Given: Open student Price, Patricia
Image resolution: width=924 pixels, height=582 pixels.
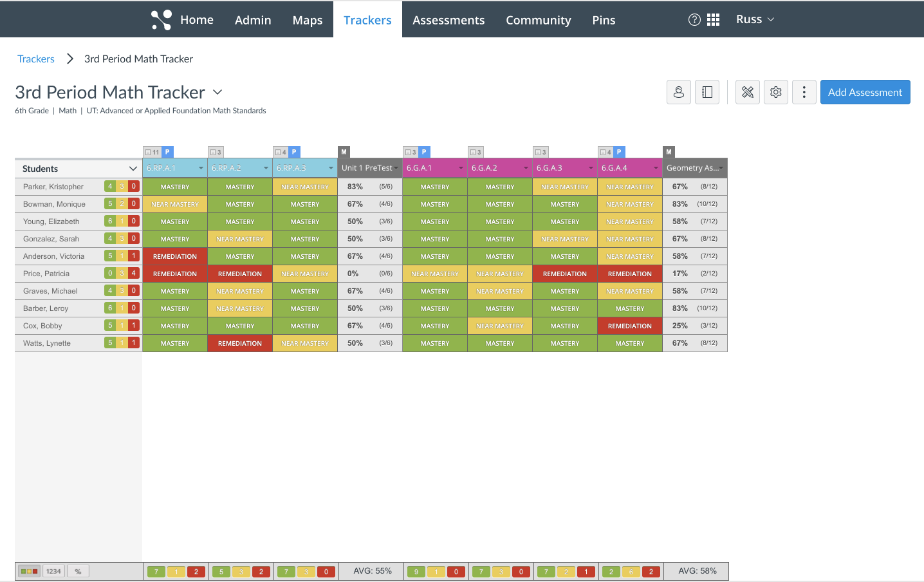Looking at the screenshot, I should tap(46, 274).
